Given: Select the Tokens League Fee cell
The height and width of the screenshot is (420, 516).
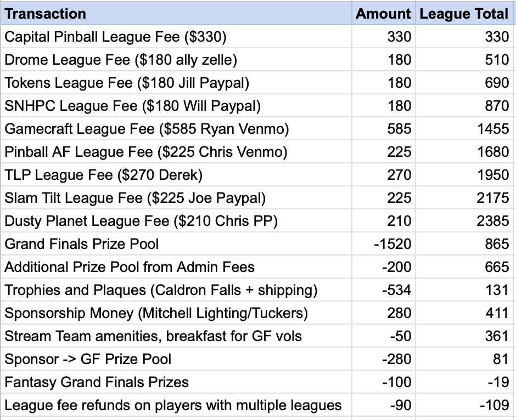Looking at the screenshot, I should (x=127, y=83).
